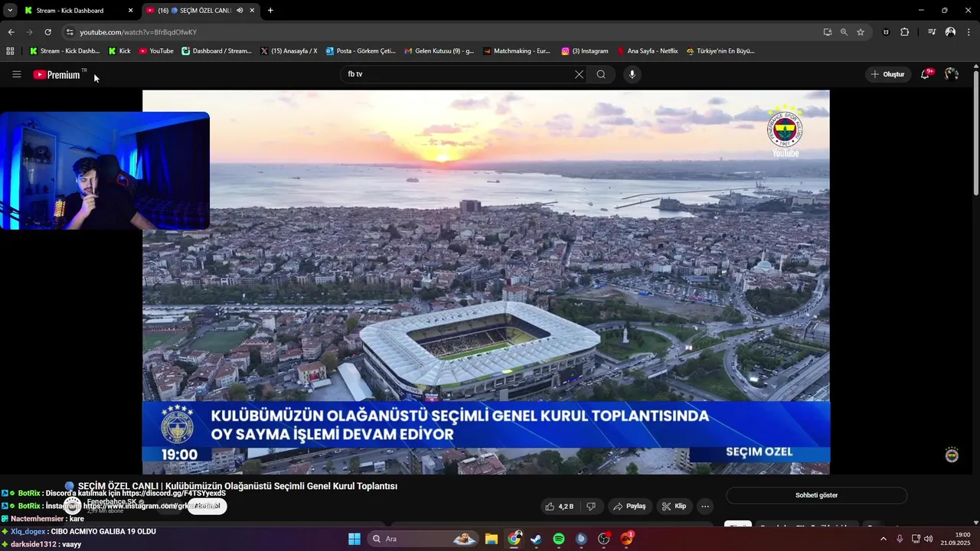Open more actions three-dot menu under video
The width and height of the screenshot is (980, 551).
tap(705, 507)
